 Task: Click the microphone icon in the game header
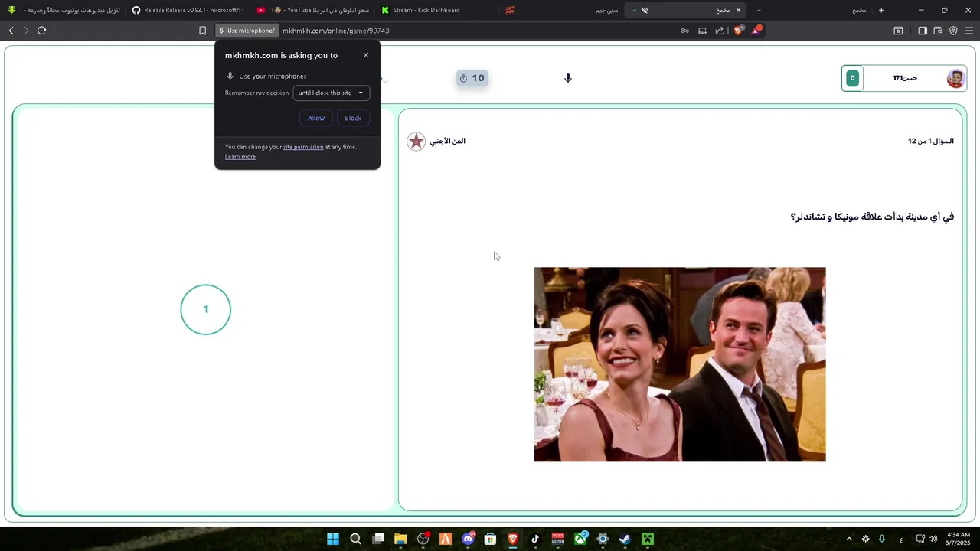567,78
